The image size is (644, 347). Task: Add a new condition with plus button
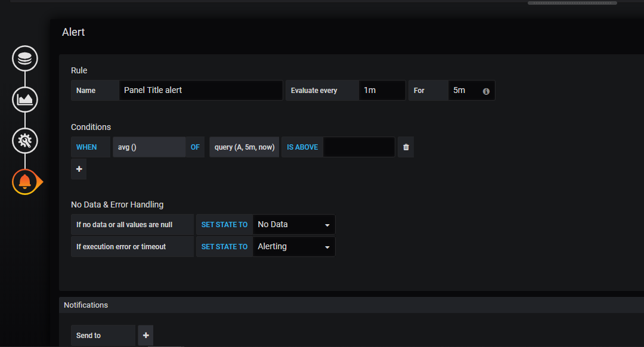coord(79,169)
